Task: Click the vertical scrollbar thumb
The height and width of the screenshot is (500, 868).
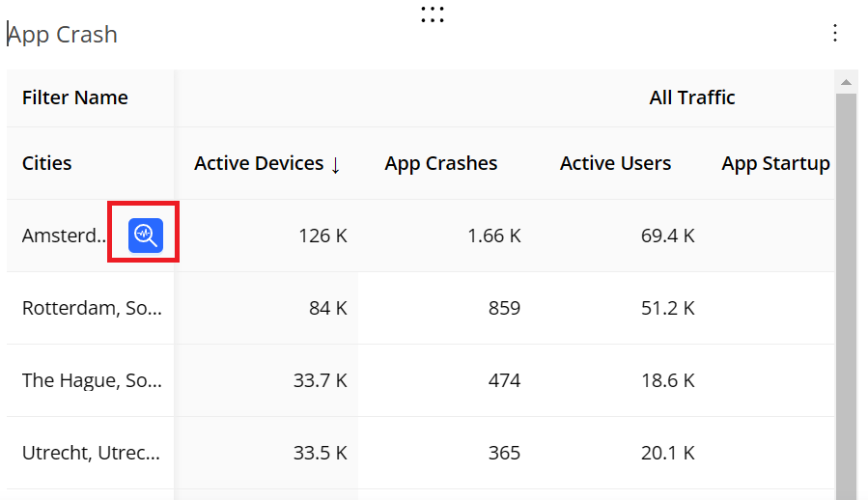Action: pyautogui.click(x=845, y=290)
